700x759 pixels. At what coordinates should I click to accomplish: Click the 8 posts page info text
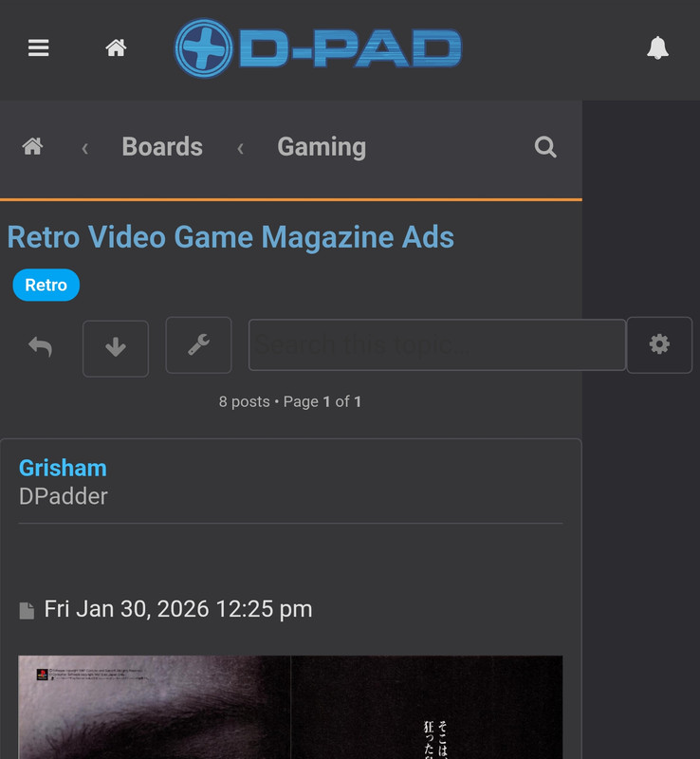[x=290, y=401]
